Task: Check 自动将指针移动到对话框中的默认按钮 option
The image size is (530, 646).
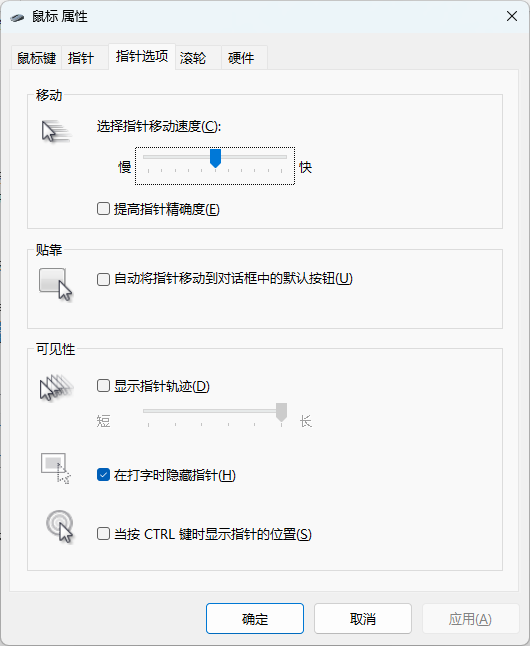Action: pos(103,279)
